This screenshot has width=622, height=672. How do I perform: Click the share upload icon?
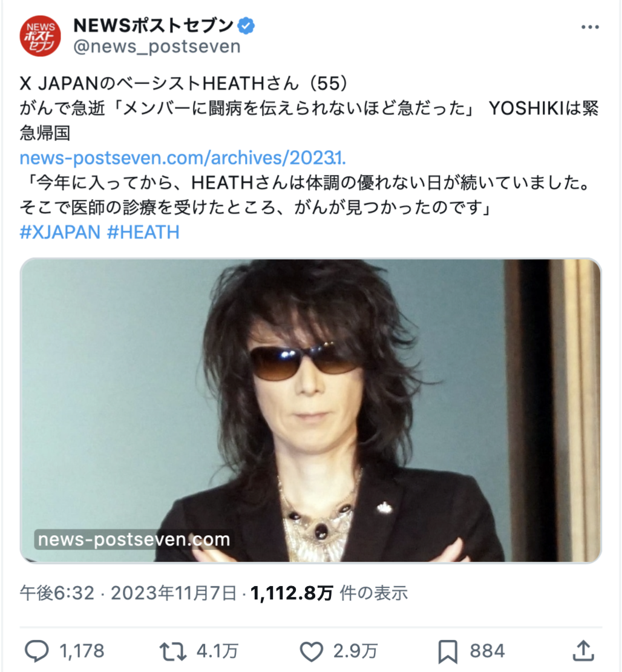[x=583, y=651]
